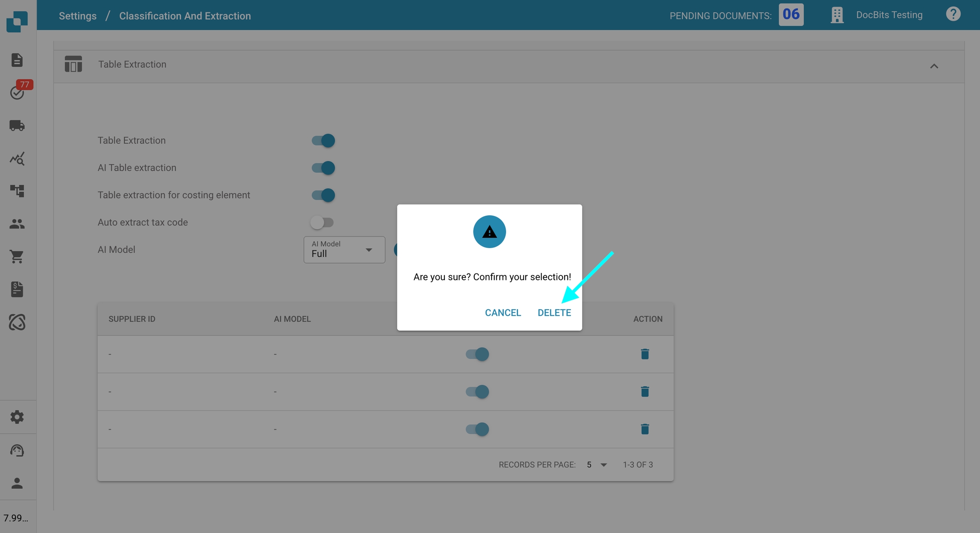Go to Settings in the breadcrumb
Screen dimensions: 980x533
(77, 16)
